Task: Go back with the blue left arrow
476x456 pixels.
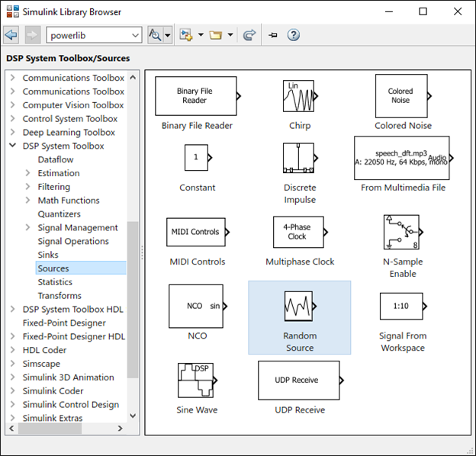Action: coord(11,35)
